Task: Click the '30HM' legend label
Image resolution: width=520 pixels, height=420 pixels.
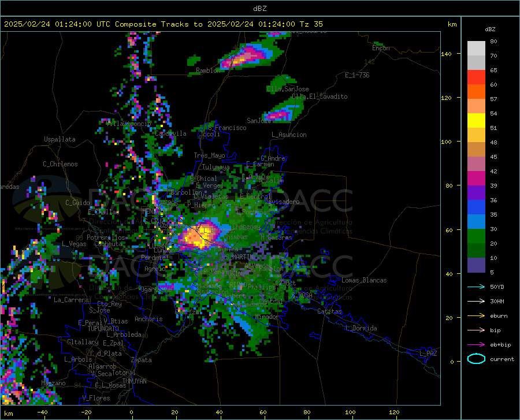Action: pos(497,302)
